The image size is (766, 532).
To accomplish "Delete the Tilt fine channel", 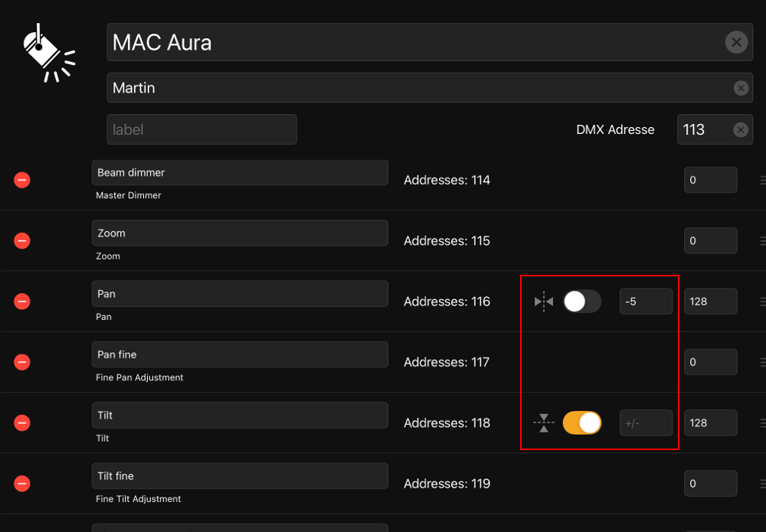I will click(22, 483).
